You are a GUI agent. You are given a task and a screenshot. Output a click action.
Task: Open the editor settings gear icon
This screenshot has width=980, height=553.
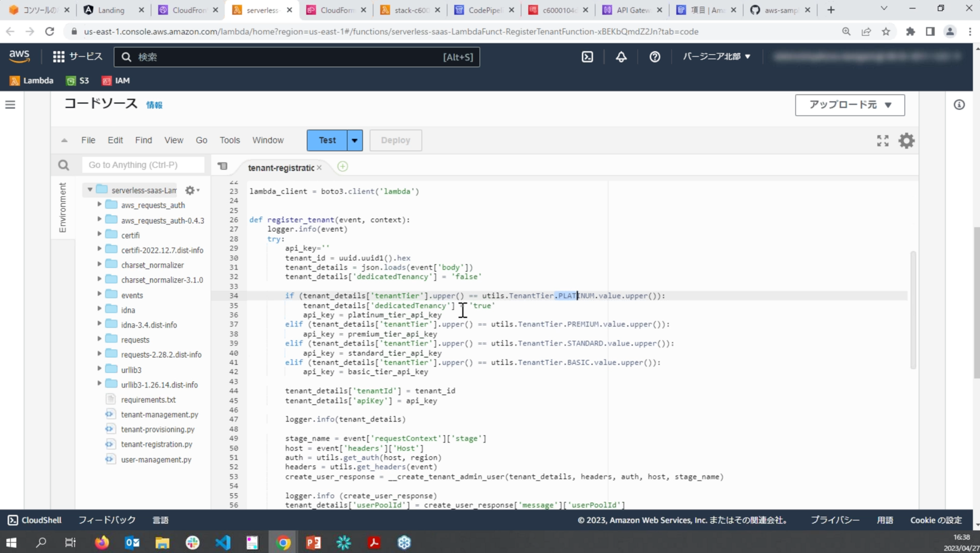click(906, 141)
